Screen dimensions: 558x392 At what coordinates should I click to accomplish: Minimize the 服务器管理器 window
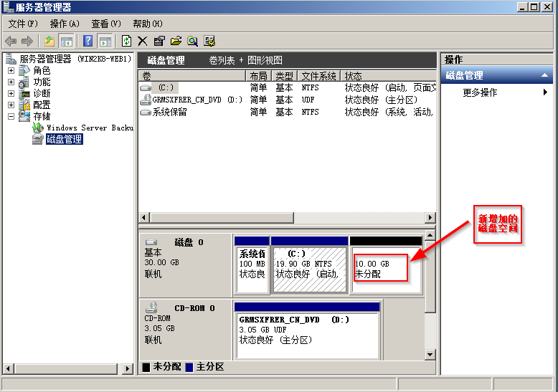522,6
